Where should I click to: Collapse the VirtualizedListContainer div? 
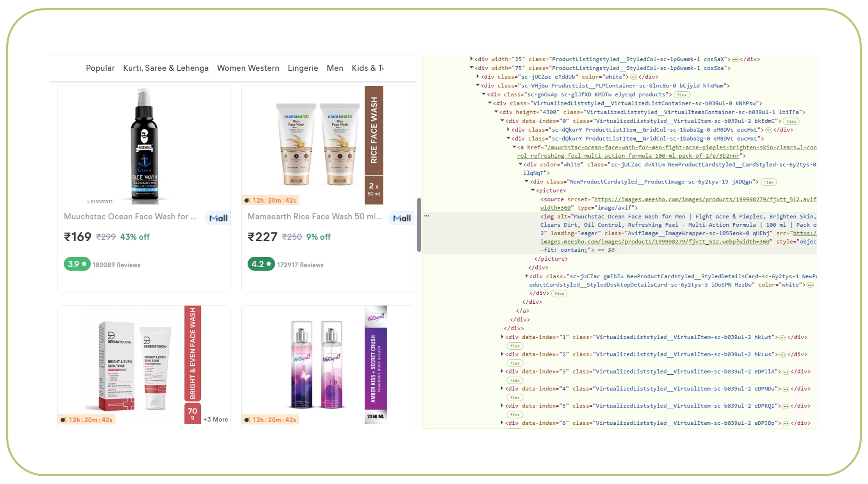(x=490, y=103)
